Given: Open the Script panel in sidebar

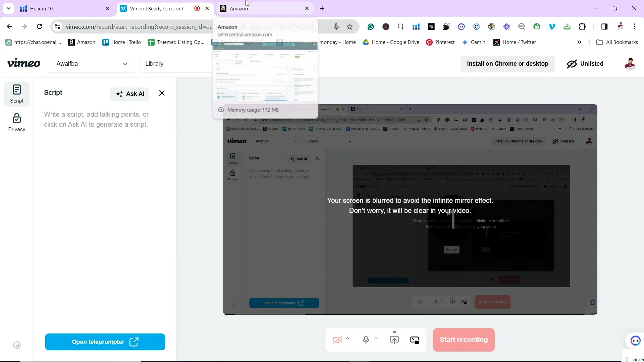Looking at the screenshot, I should pyautogui.click(x=17, y=94).
